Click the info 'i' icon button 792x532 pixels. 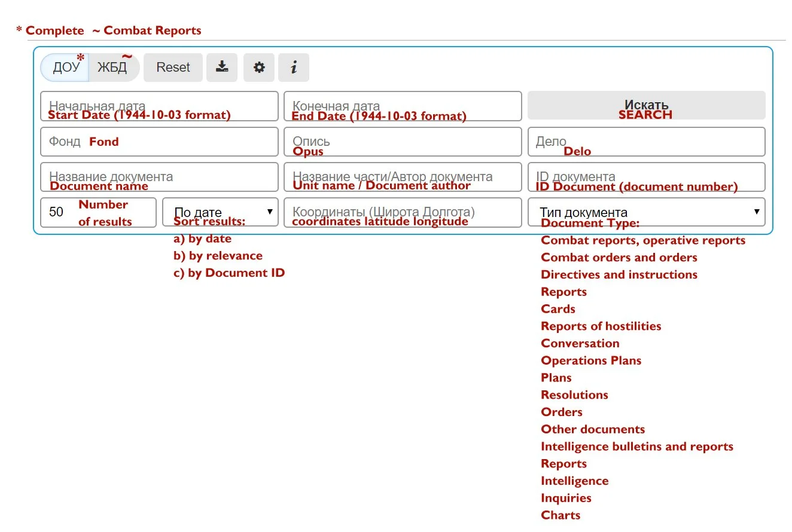point(294,68)
